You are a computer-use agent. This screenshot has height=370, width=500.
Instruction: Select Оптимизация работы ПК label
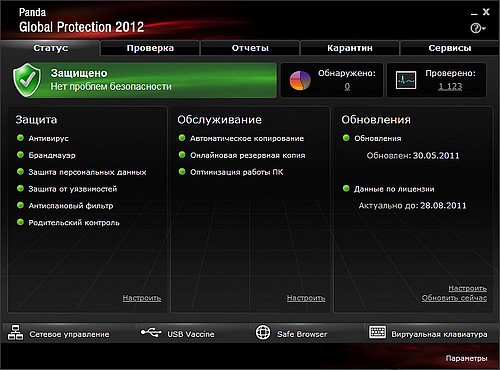pos(237,172)
